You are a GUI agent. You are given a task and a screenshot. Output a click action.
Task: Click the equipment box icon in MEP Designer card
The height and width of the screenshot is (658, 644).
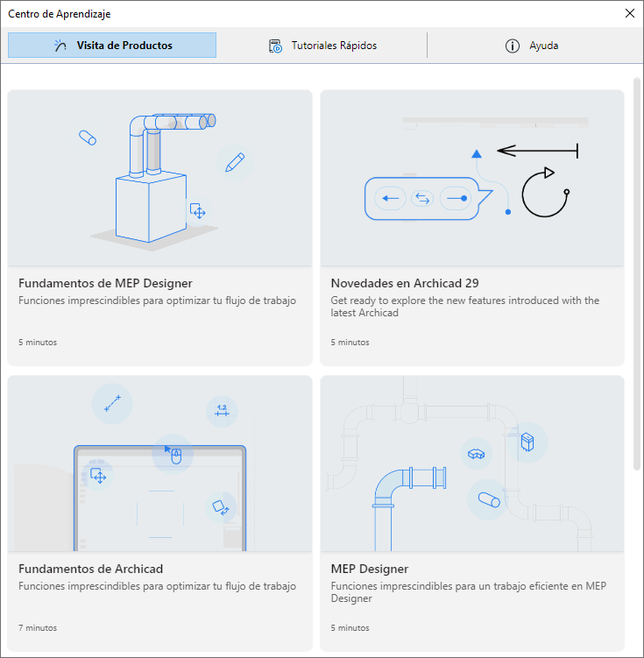[527, 442]
